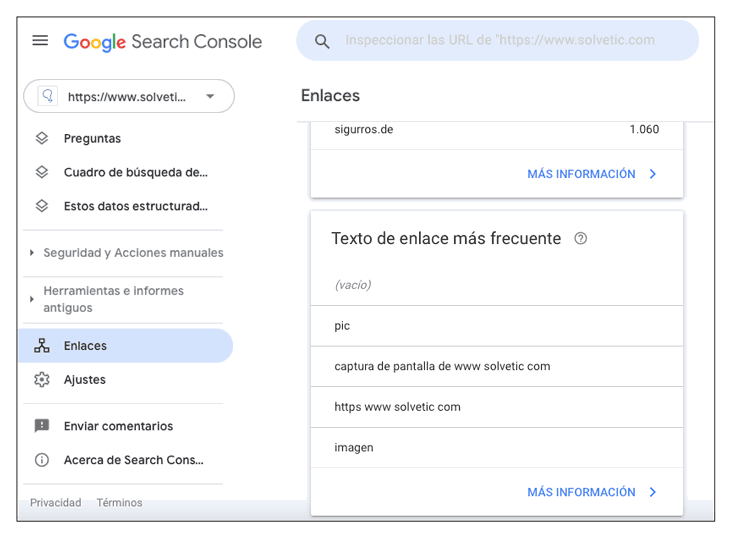This screenshot has height=539, width=730.
Task: Select the "captura de pantalla" link text row
Action: pos(442,366)
